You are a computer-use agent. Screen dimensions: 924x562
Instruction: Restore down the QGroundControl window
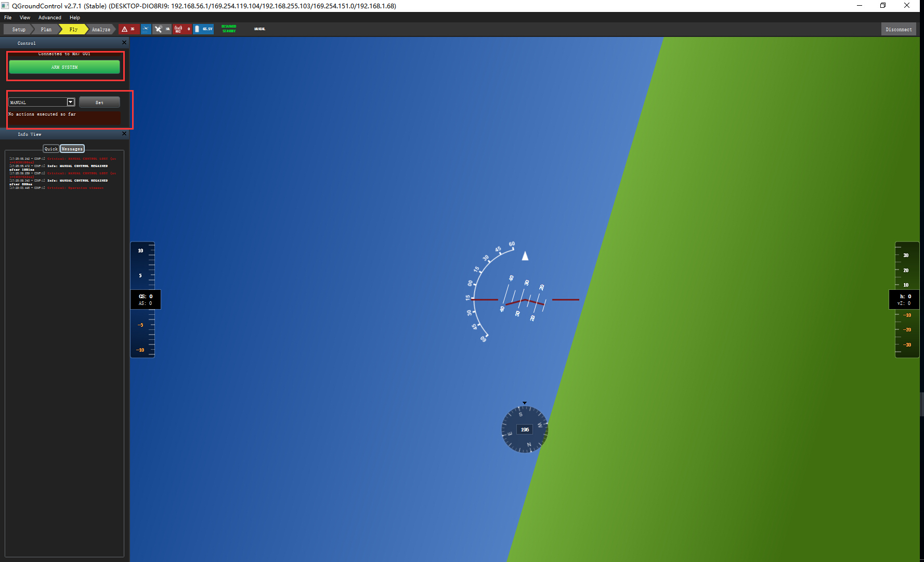pyautogui.click(x=883, y=6)
